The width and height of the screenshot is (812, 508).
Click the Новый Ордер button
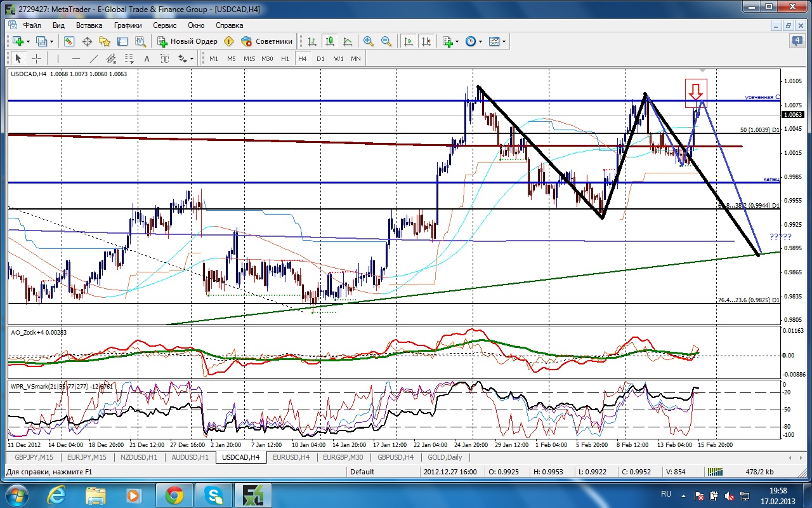188,41
